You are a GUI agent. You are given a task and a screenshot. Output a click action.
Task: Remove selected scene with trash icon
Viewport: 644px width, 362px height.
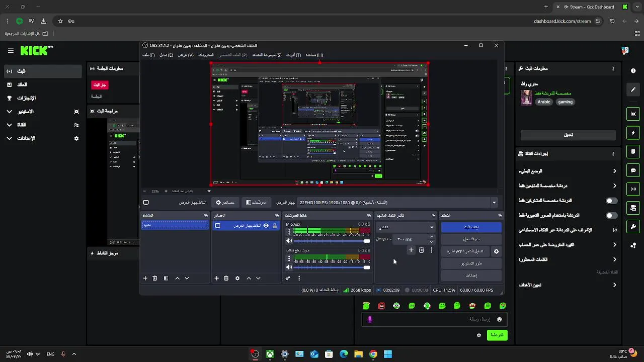coord(154,278)
